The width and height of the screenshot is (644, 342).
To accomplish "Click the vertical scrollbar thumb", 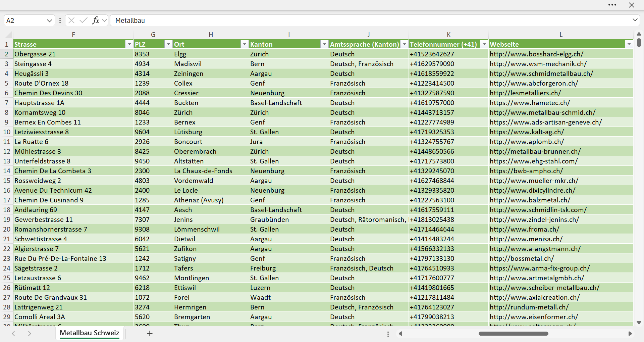I will point(639,43).
